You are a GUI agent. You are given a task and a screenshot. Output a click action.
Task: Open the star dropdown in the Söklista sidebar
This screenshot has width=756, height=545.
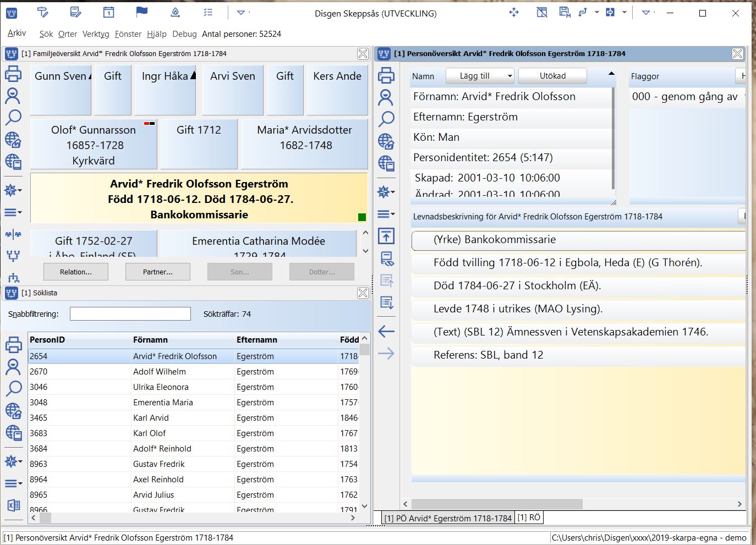tap(13, 461)
